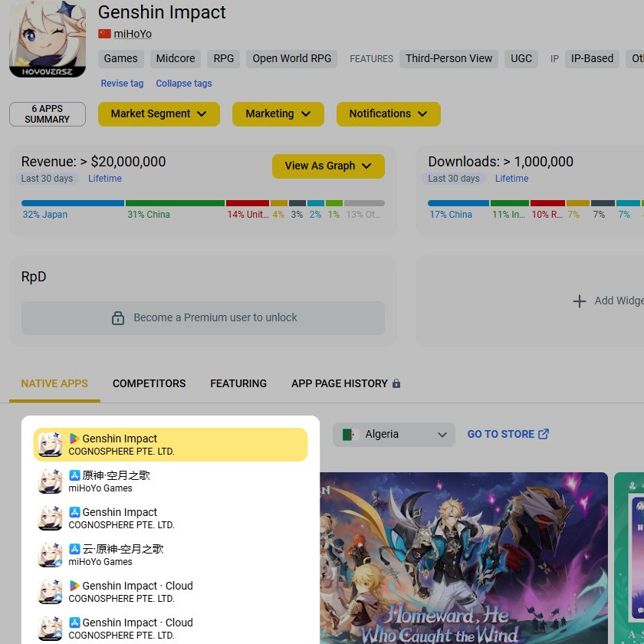644x644 pixels.
Task: Switch Downloads to Lifetime
Action: pyautogui.click(x=511, y=179)
